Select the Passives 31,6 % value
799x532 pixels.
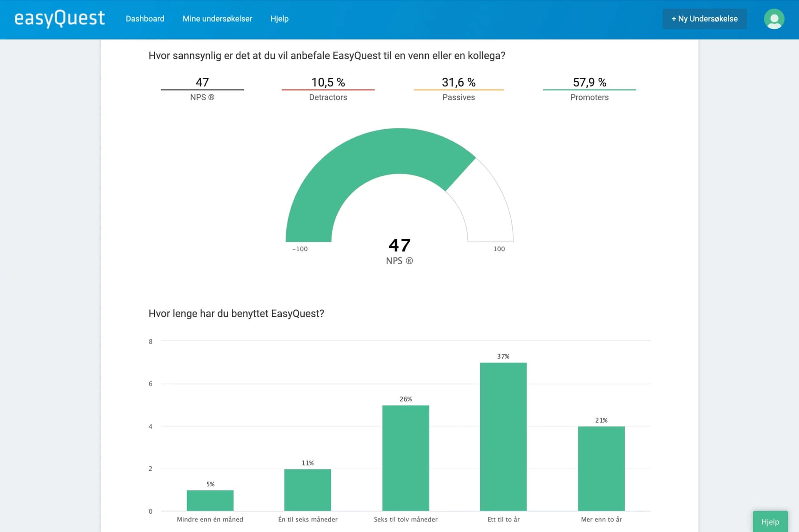pos(459,82)
